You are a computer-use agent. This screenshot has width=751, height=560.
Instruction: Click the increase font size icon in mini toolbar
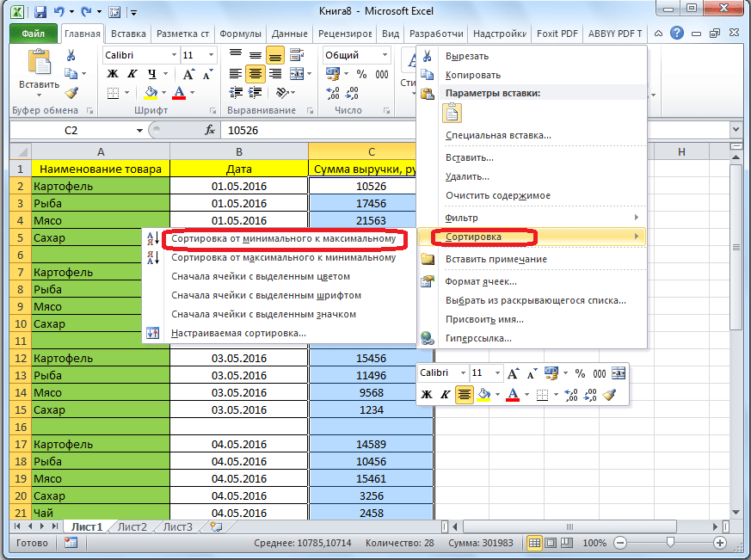[x=514, y=373]
